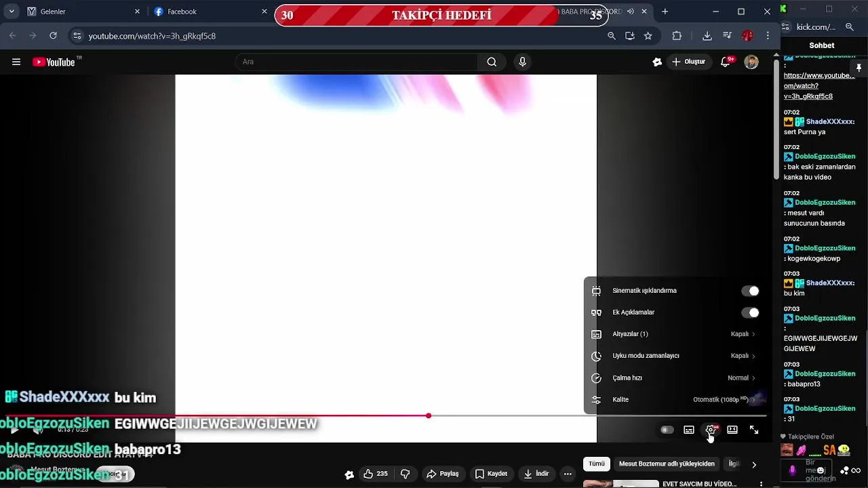868x488 pixels.
Task: Click ShadeXXXxxx username in 'sert Purna' message
Action: click(829, 122)
